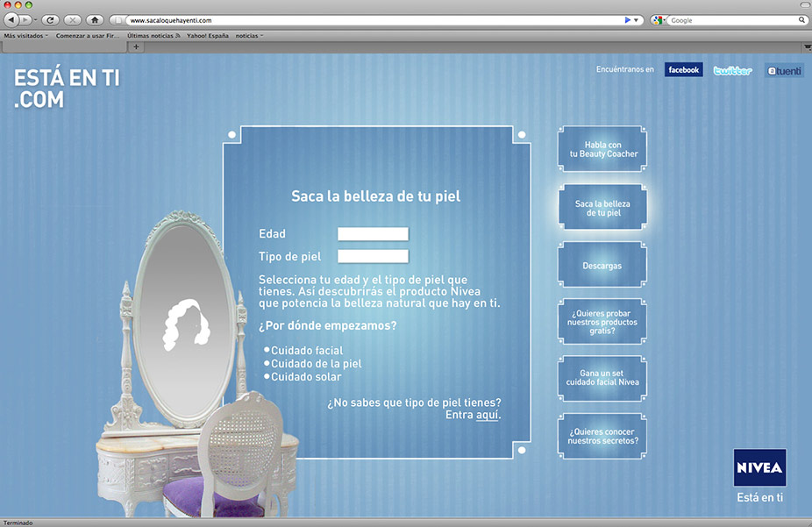The height and width of the screenshot is (527, 812).
Task: Open the Twitter logo link
Action: [732, 70]
